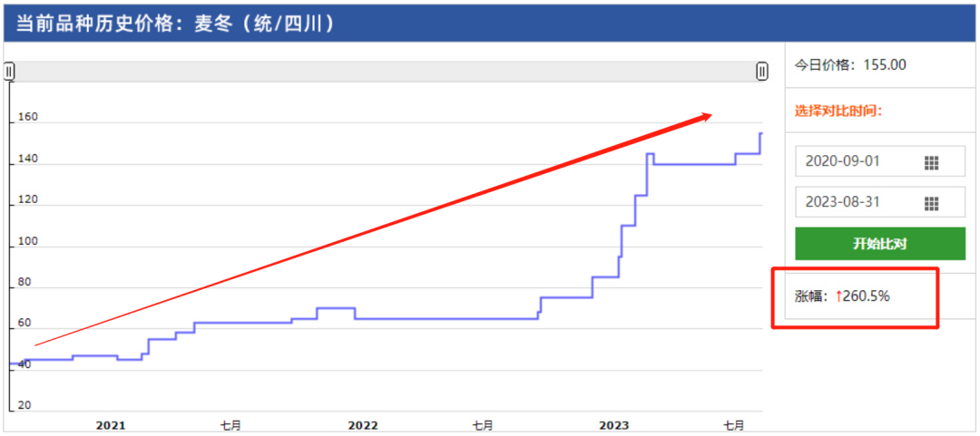980x436 pixels.
Task: Click the 80 y-axis label
Action: point(24,282)
